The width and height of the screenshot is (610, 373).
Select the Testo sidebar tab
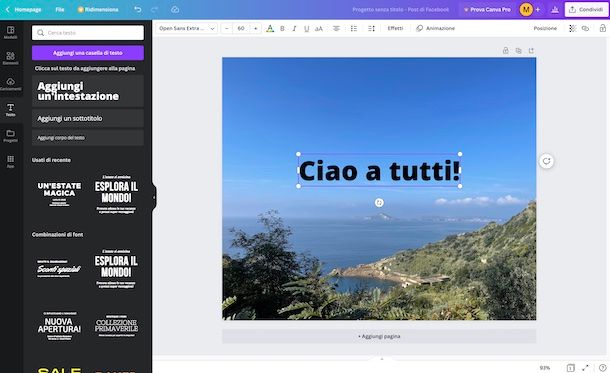[11, 110]
